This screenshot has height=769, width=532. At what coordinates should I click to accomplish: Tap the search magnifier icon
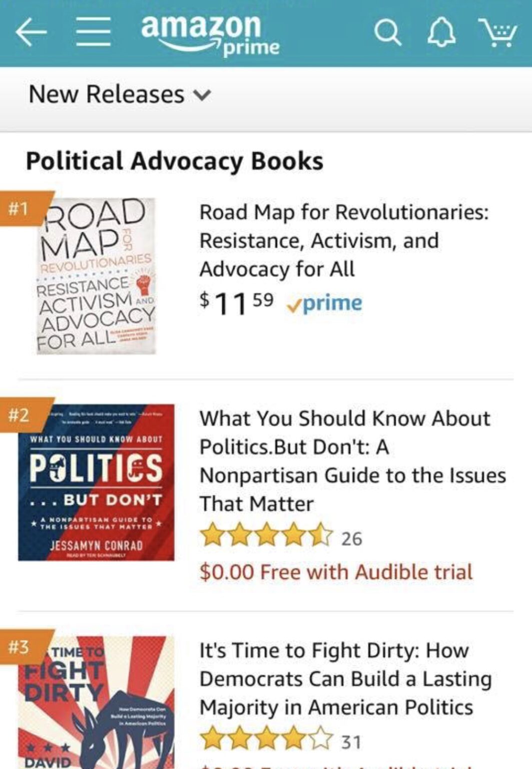tap(387, 33)
